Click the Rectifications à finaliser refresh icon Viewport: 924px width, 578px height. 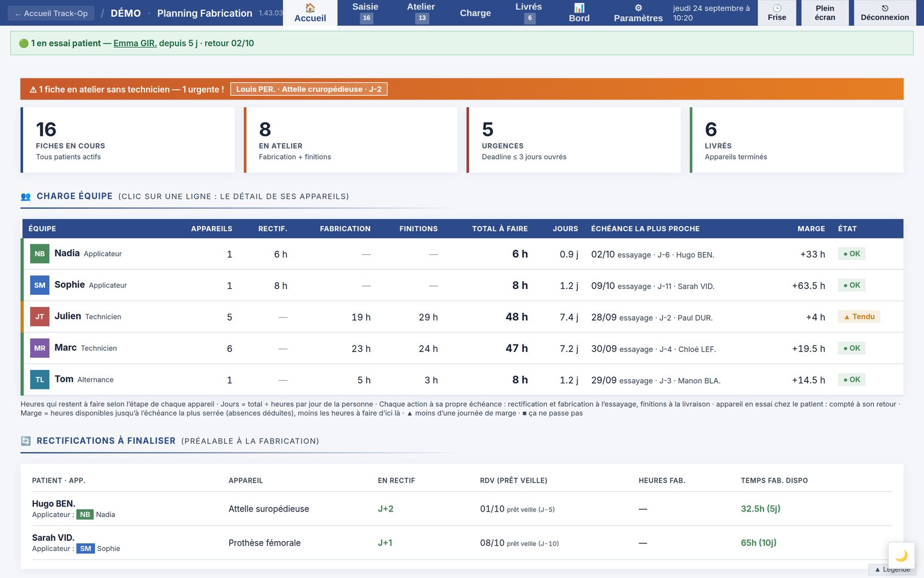click(25, 441)
